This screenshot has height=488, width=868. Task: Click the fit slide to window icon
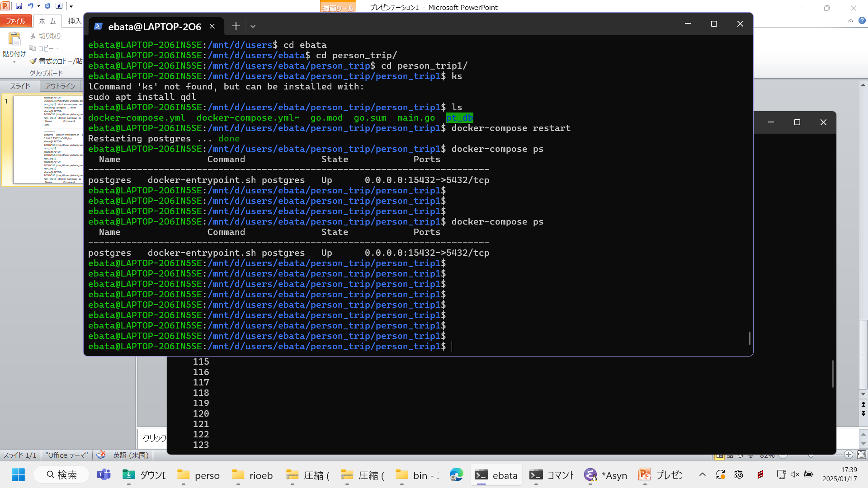pyautogui.click(x=861, y=455)
